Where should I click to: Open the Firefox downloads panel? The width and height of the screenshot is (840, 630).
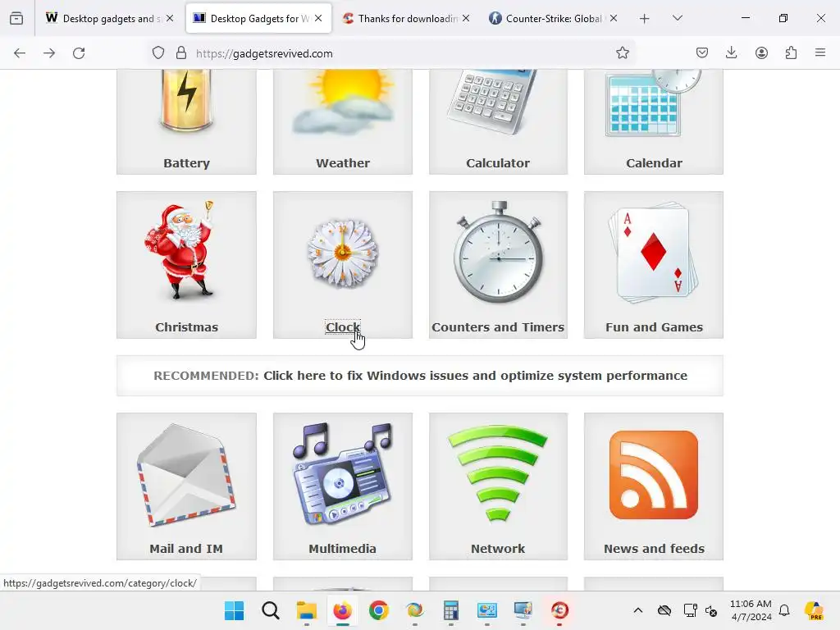(731, 53)
